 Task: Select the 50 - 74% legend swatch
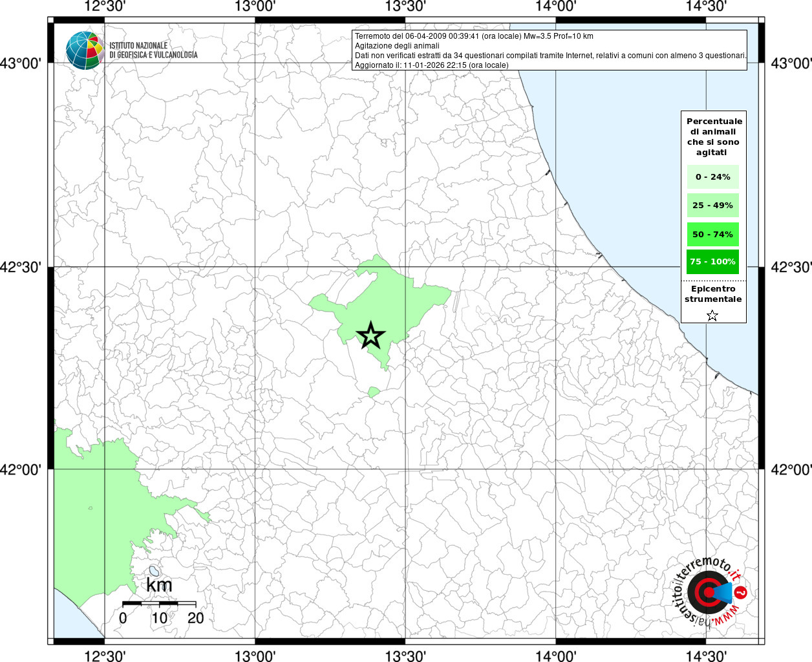712,234
